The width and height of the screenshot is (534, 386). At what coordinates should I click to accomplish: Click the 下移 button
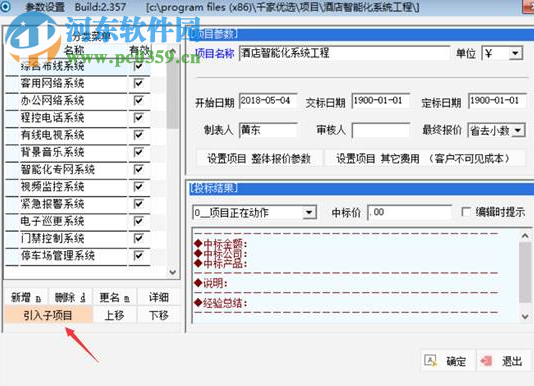click(x=159, y=315)
